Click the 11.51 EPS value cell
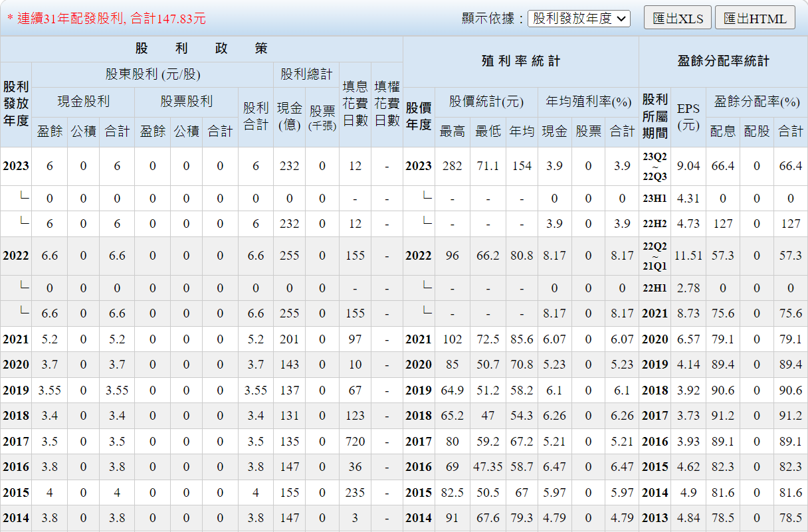808x532 pixels. pyautogui.click(x=688, y=256)
